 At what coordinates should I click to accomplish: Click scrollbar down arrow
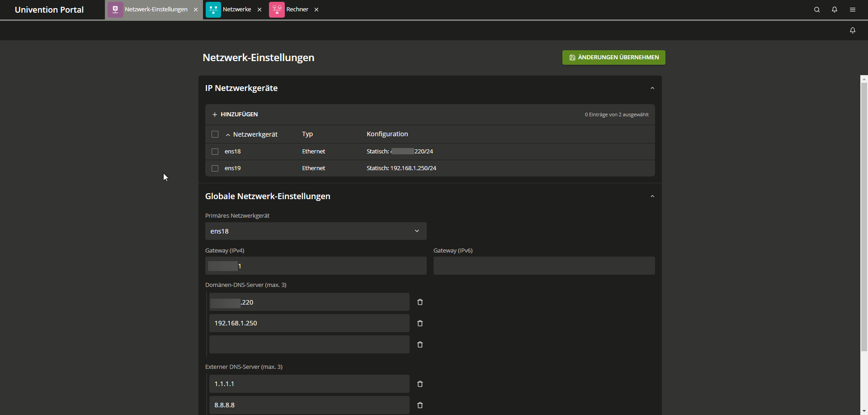864,411
